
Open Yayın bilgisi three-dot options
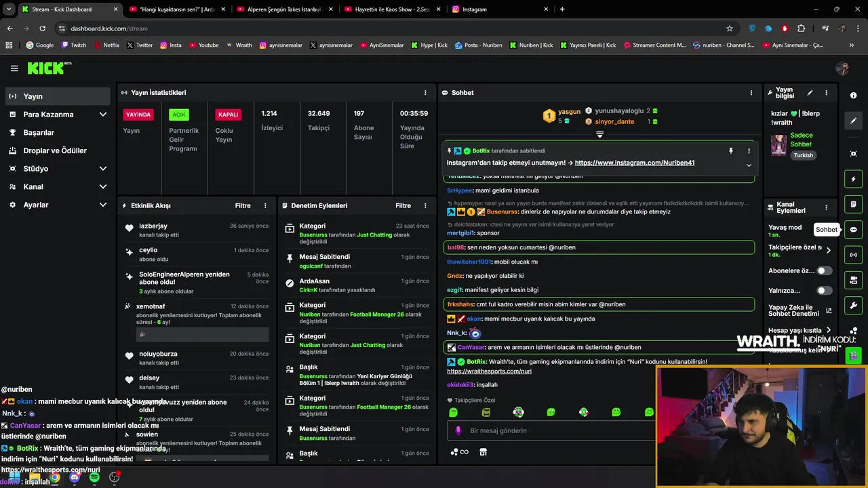point(826,93)
